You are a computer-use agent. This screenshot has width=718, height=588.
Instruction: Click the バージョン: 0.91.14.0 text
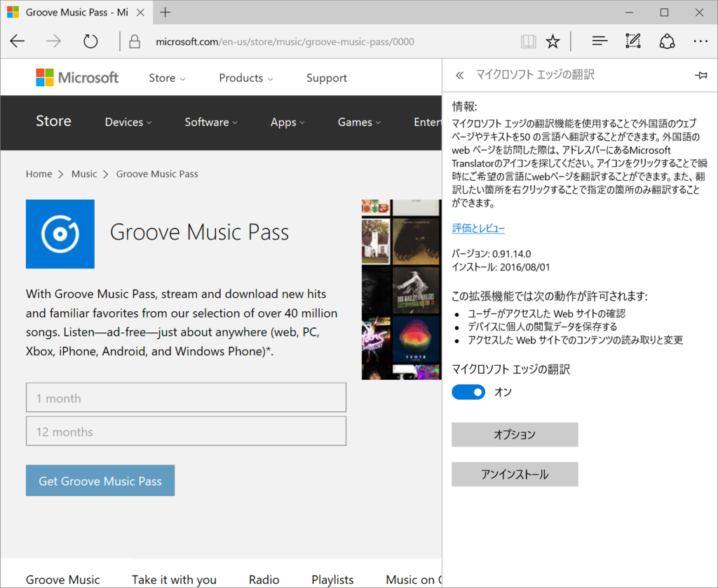click(x=492, y=254)
